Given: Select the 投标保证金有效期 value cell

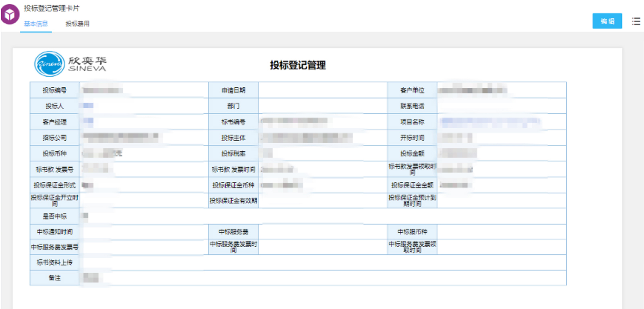Looking at the screenshot, I should pos(322,200).
